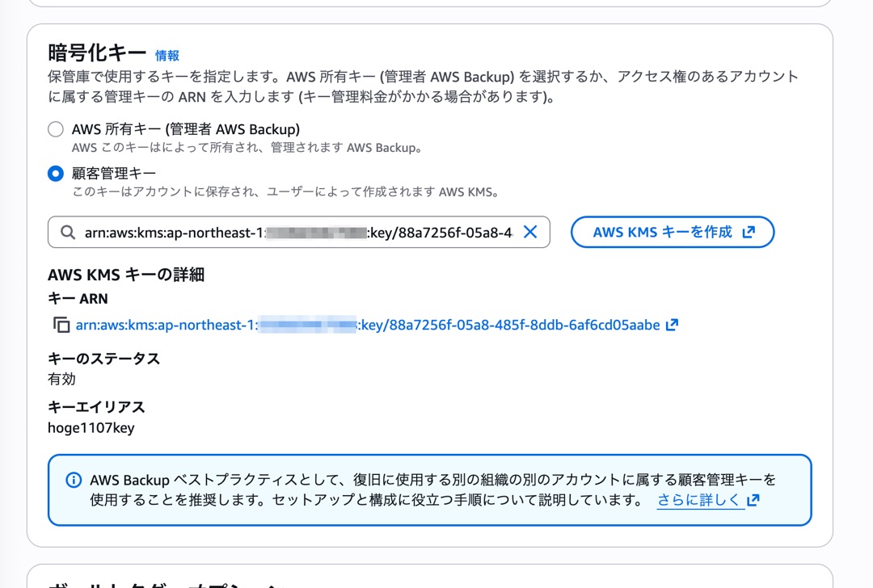Click the X icon to clear the ARN search field
873x588 pixels.
pos(530,232)
